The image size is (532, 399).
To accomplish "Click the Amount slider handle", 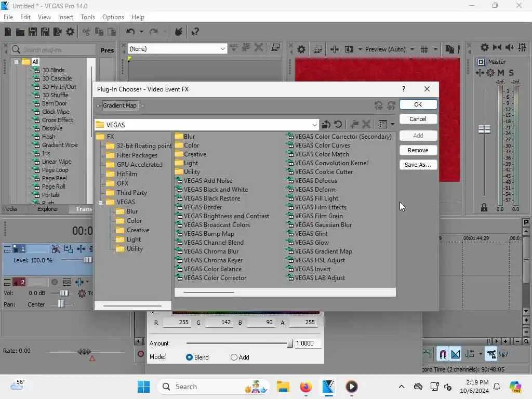I will (290, 343).
